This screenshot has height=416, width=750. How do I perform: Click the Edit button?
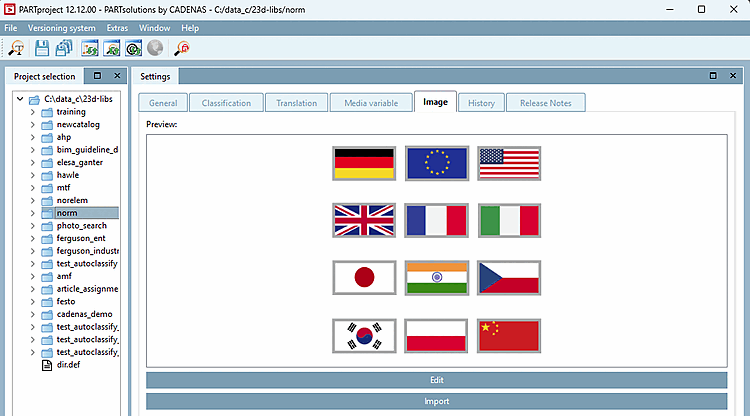[437, 380]
